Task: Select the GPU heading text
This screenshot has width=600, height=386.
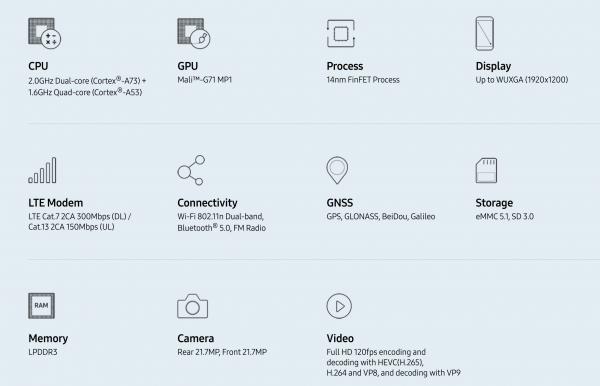Action: tap(188, 66)
